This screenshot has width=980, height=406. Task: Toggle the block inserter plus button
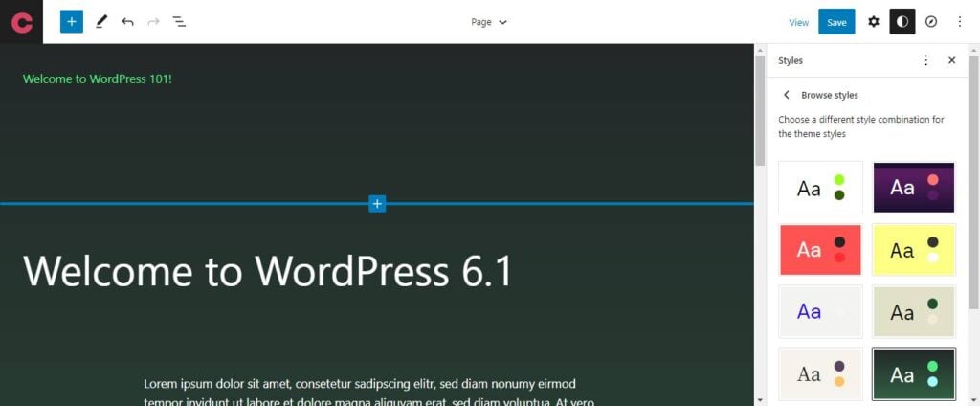[71, 22]
